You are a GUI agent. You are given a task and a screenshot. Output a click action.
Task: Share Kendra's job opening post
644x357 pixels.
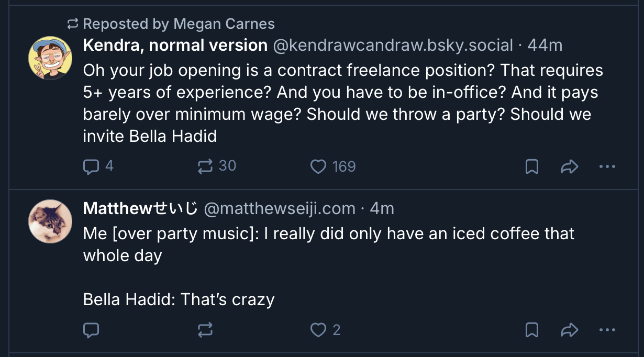coord(569,166)
